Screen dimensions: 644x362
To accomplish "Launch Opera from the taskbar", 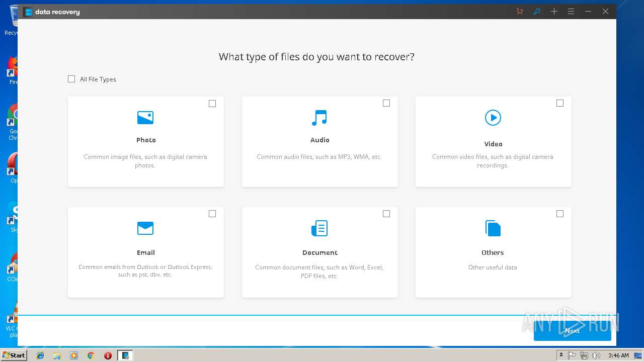I will click(x=108, y=355).
